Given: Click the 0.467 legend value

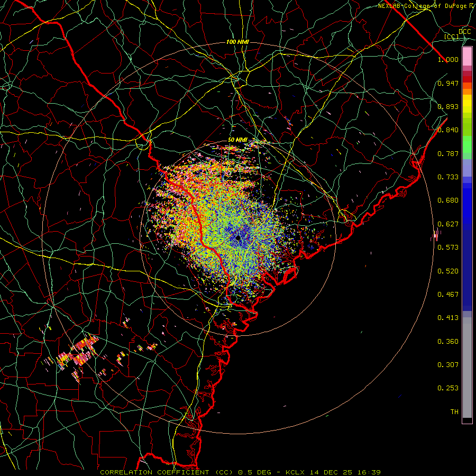Looking at the screenshot, I should tap(448, 295).
